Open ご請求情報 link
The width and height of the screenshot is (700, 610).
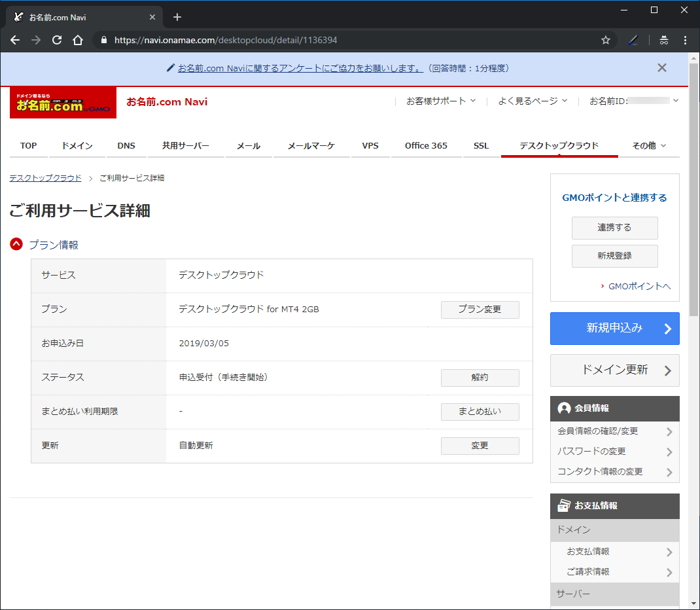(615, 572)
